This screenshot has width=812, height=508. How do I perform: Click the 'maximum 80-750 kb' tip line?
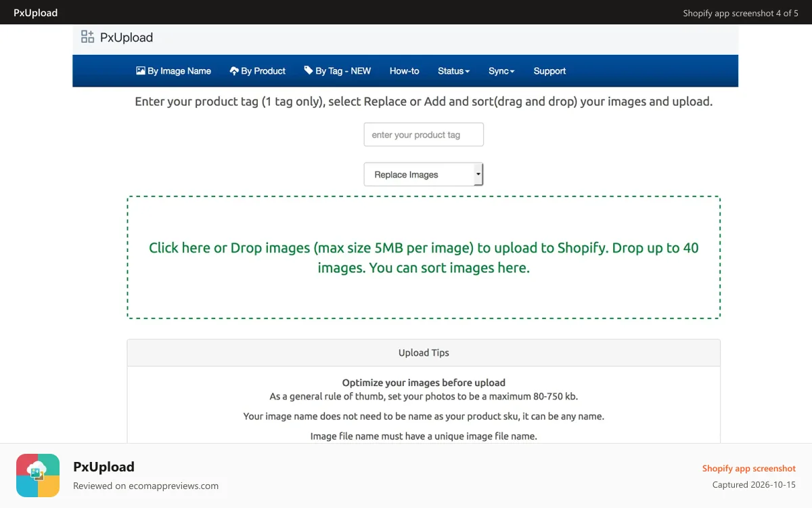[x=424, y=396]
